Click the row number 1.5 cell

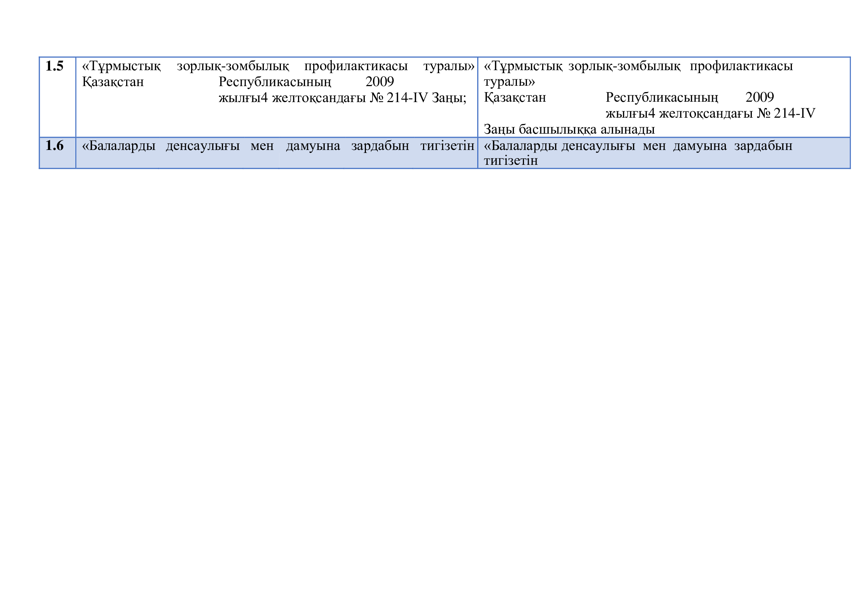pos(58,97)
